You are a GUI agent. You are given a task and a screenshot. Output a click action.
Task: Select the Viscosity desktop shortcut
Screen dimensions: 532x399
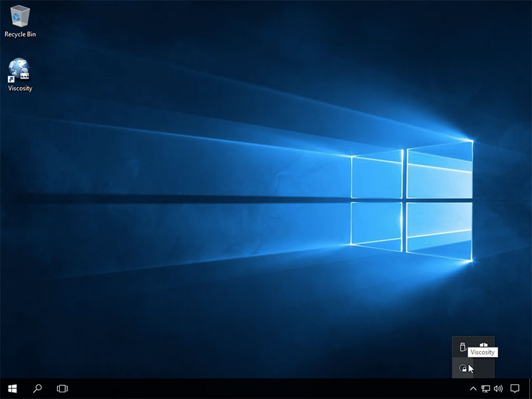(x=20, y=74)
